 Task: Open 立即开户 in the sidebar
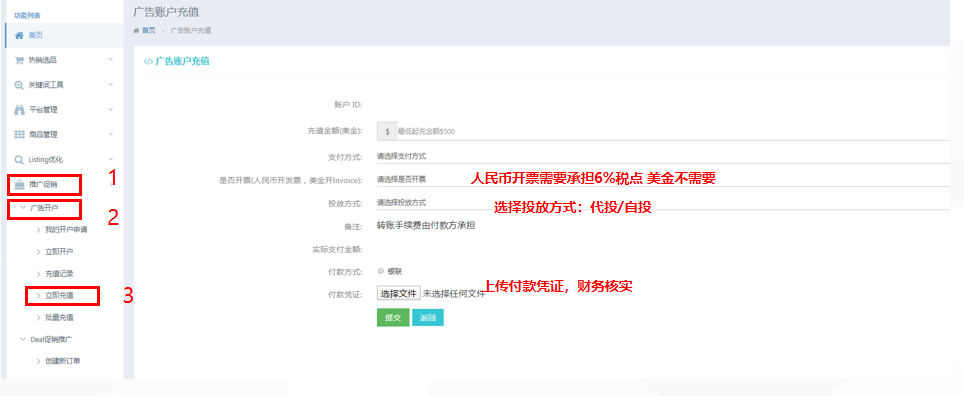[x=60, y=251]
